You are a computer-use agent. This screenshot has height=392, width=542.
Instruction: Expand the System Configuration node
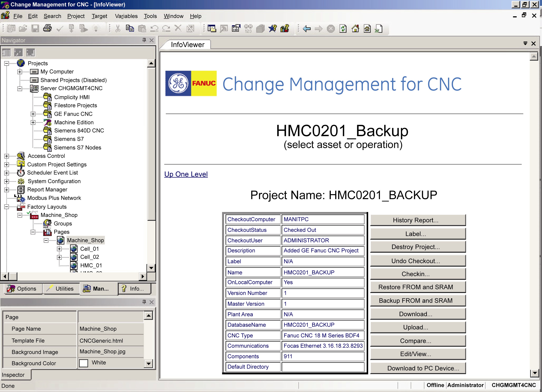6,181
